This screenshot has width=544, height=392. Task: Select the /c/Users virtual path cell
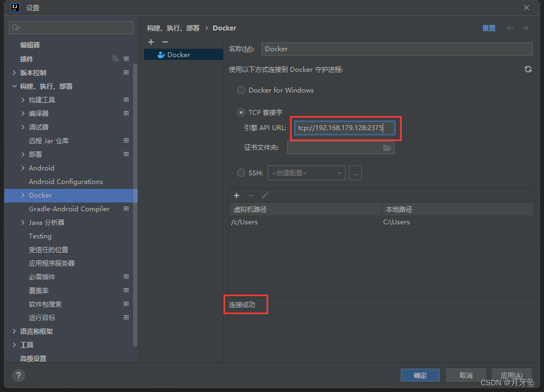pyautogui.click(x=305, y=222)
